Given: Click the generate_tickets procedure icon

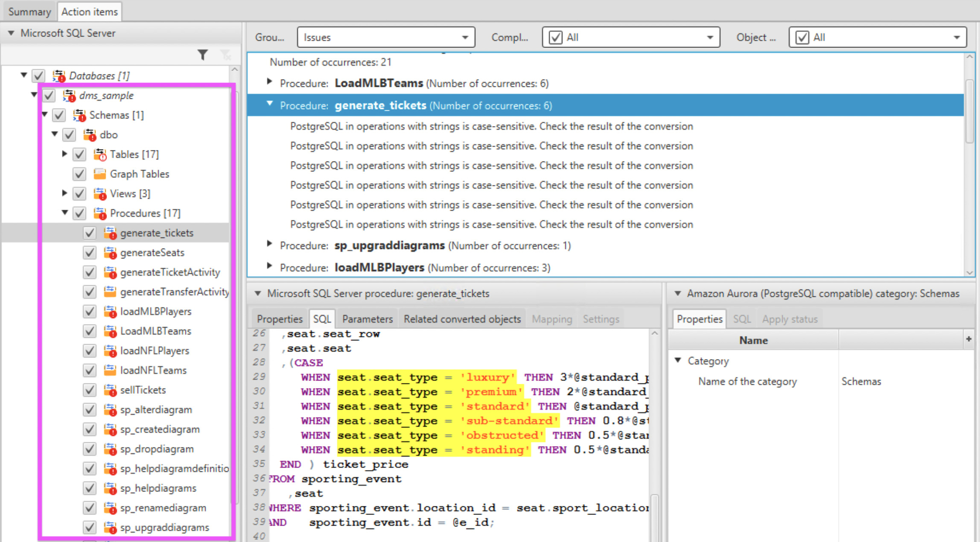Looking at the screenshot, I should [110, 232].
